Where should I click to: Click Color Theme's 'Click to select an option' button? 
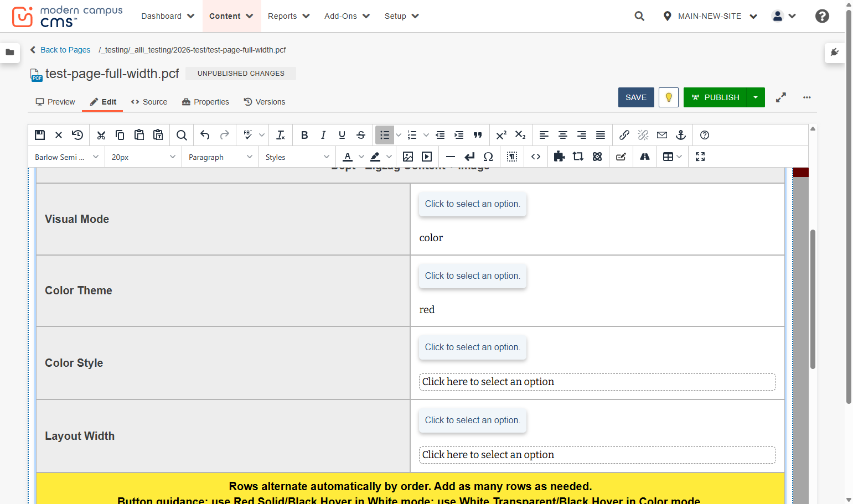pyautogui.click(x=472, y=276)
